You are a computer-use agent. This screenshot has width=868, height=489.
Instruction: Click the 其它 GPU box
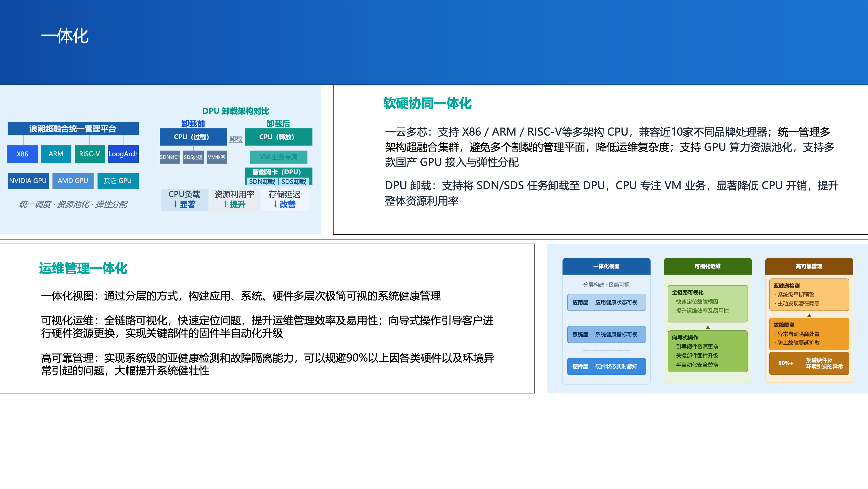point(118,181)
